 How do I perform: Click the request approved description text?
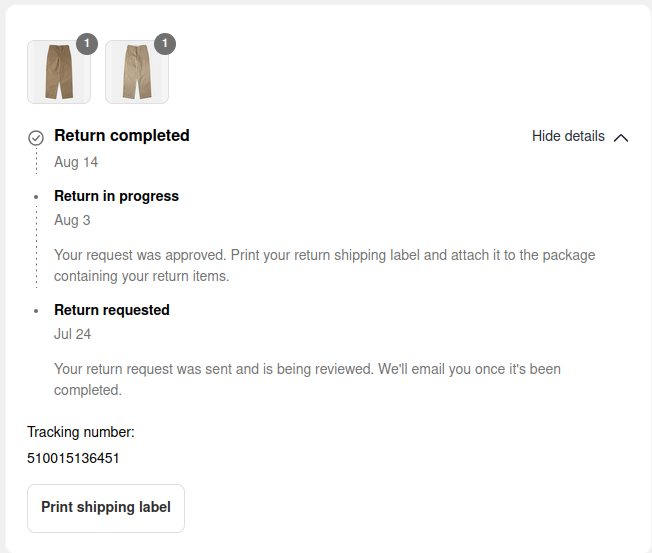[324, 265]
